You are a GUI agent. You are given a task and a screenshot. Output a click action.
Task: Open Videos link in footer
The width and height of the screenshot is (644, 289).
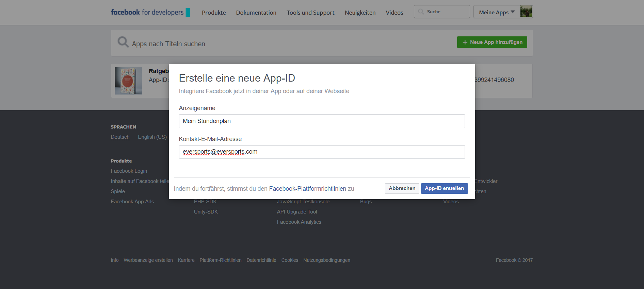pyautogui.click(x=451, y=202)
